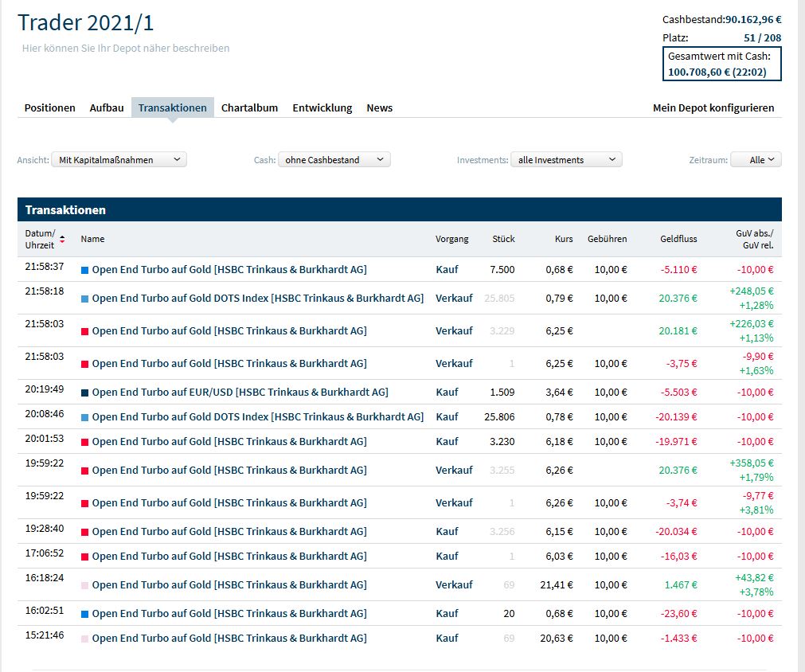Click dark navy square in 20:19:49 row

point(85,393)
